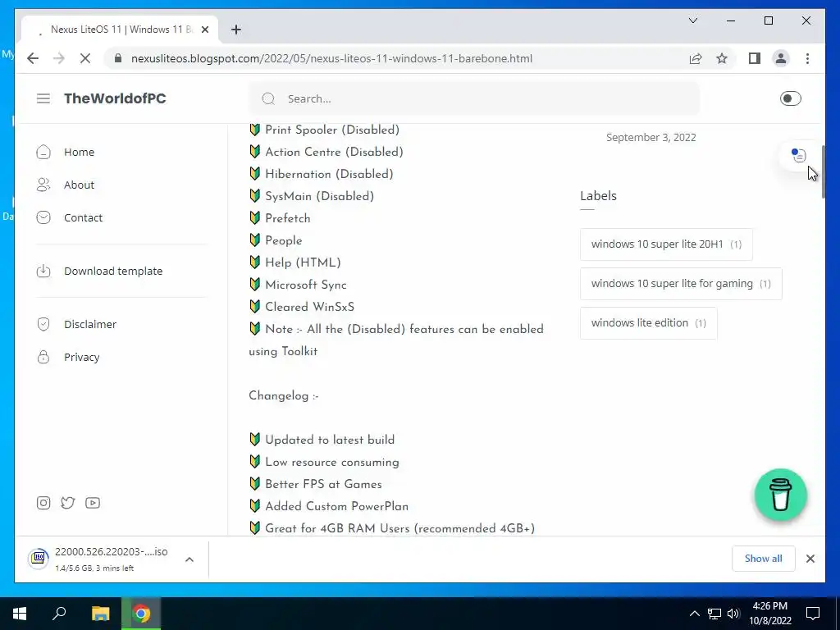The height and width of the screenshot is (630, 840).
Task: Click the ISO file icon in download bar
Action: (39, 559)
